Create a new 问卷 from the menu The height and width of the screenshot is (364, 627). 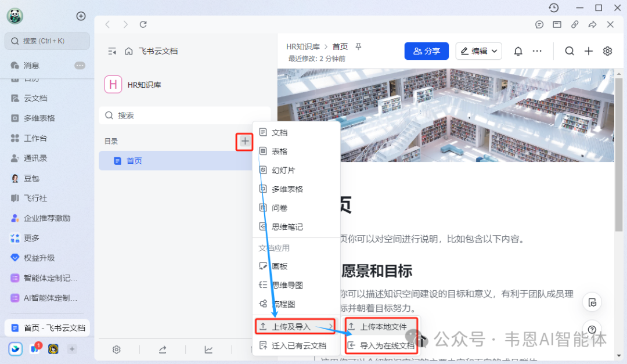pyautogui.click(x=296, y=208)
